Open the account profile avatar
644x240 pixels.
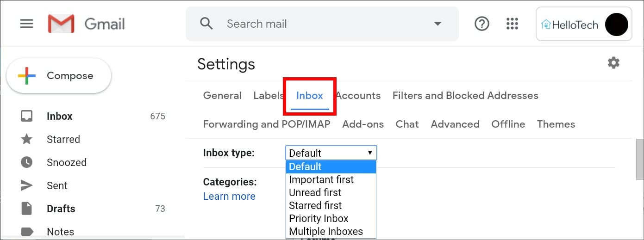pos(616,25)
